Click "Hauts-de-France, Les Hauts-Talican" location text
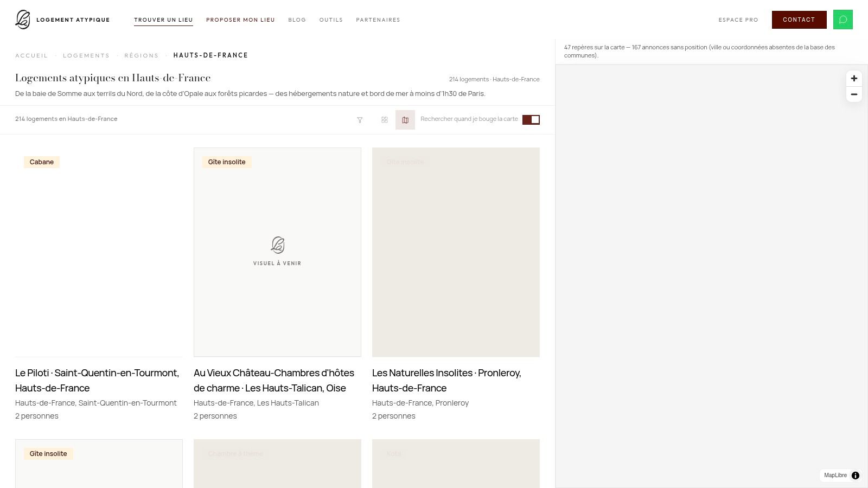868x488 pixels. [256, 403]
